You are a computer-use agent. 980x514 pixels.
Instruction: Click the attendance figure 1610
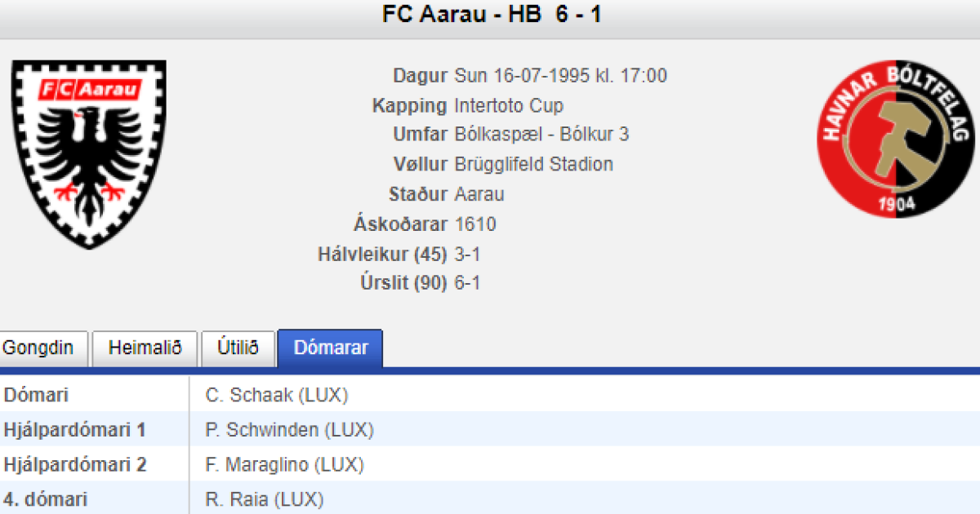[x=475, y=224]
